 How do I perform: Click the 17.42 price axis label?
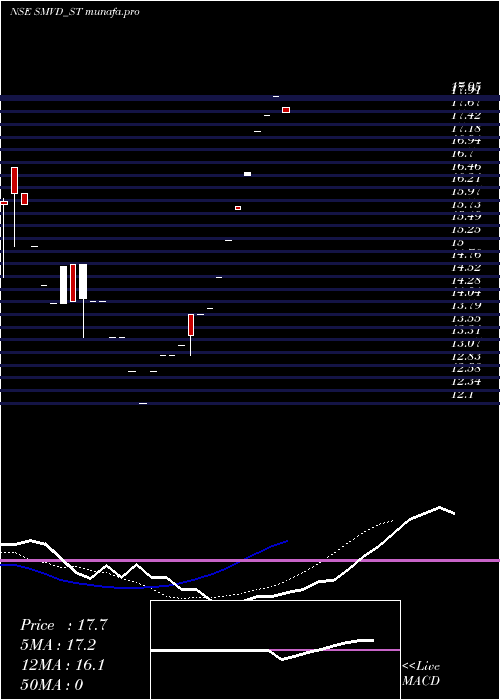[x=466, y=116]
